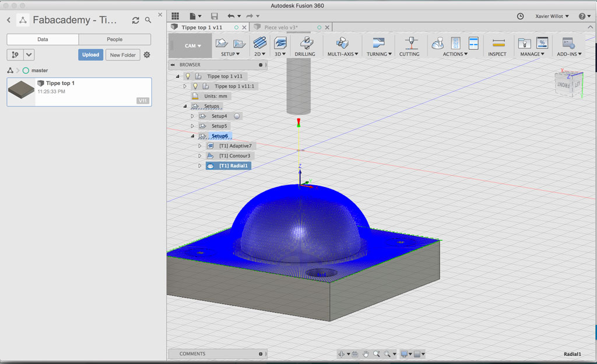Click the V11 version badge

pyautogui.click(x=143, y=101)
